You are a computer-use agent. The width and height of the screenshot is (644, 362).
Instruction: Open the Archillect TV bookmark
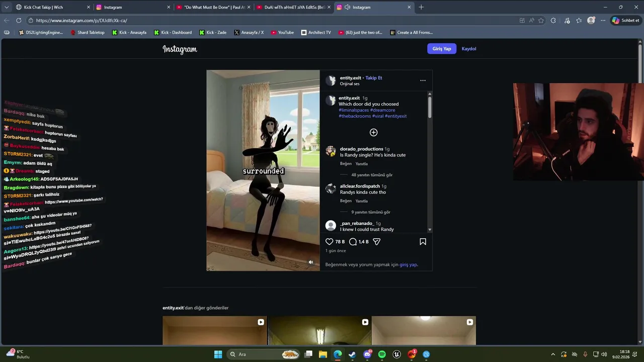316,32
